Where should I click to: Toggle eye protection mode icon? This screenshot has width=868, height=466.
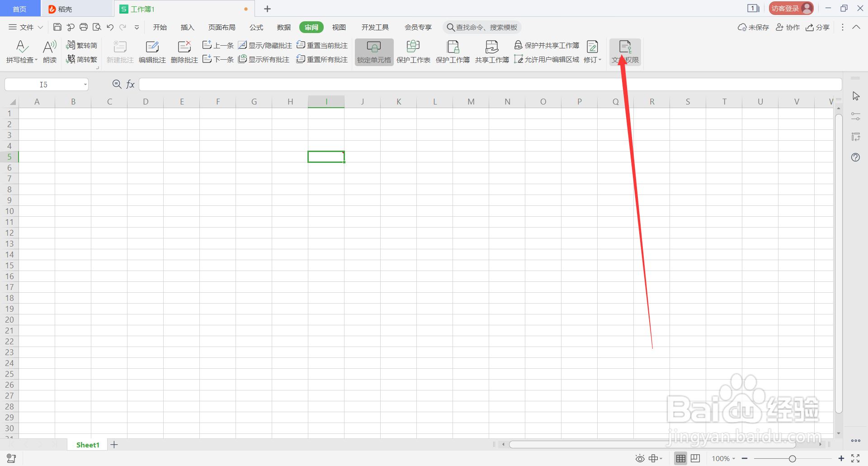[640, 458]
